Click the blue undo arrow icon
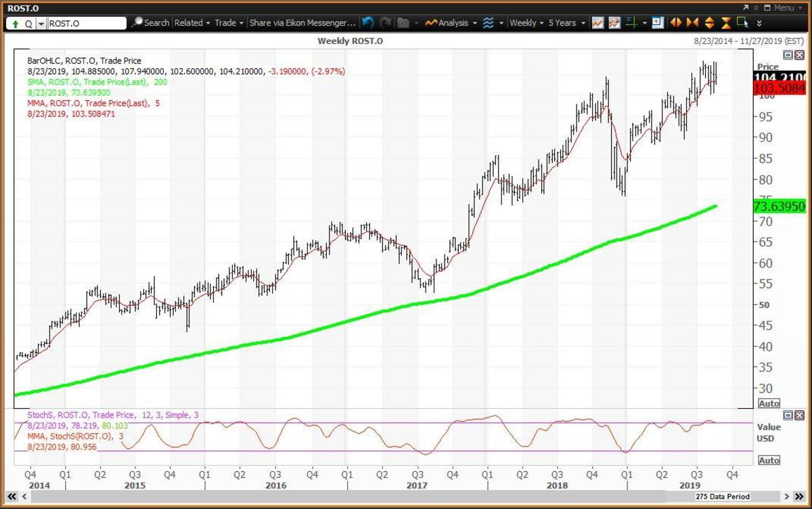Screen dimensions: 812x509 click(367, 23)
